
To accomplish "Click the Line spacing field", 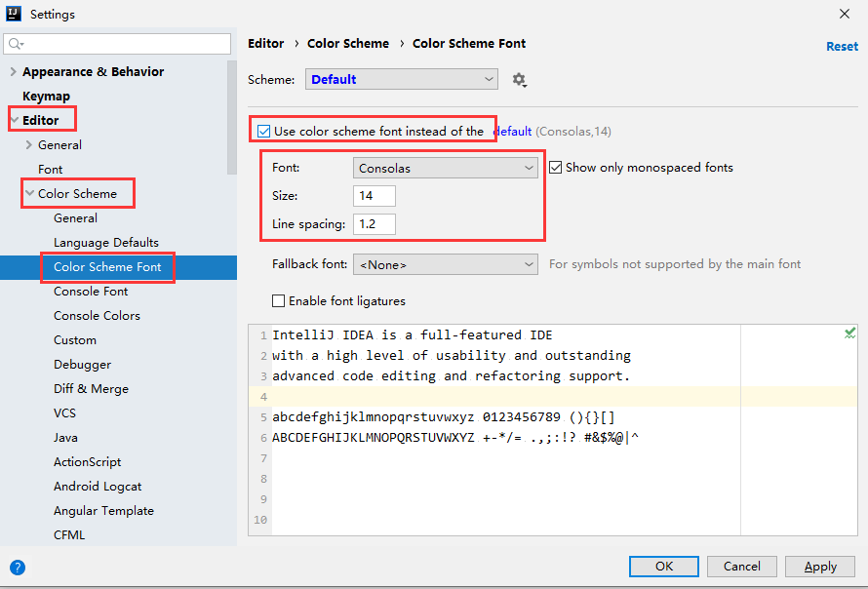I will [x=375, y=223].
